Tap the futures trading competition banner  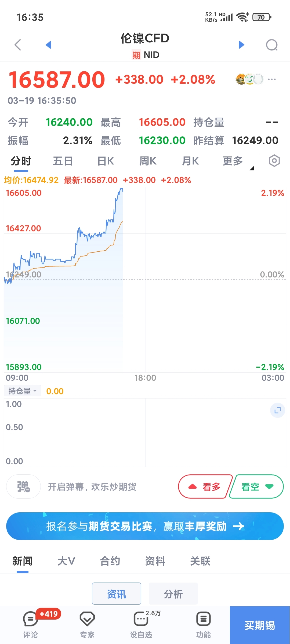tap(145, 526)
